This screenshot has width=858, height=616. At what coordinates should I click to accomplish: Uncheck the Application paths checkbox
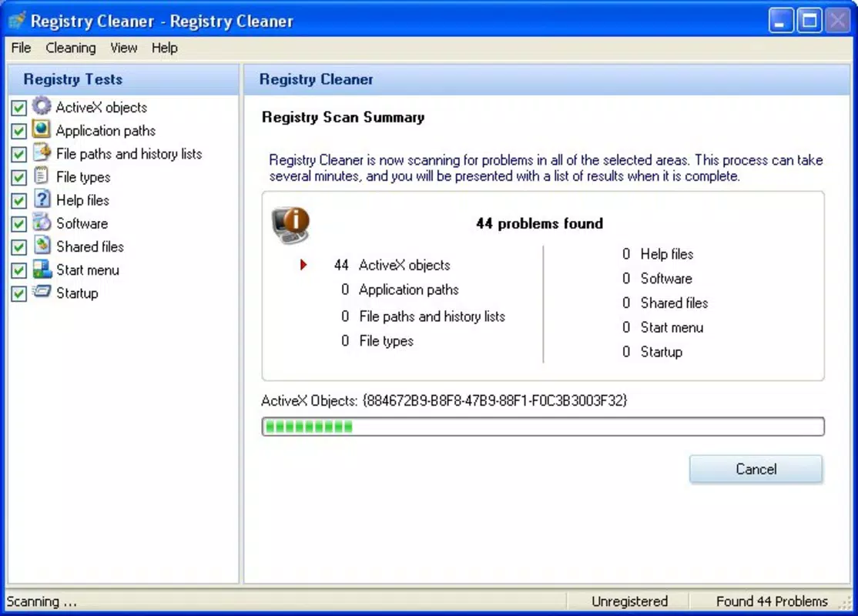[x=18, y=132]
